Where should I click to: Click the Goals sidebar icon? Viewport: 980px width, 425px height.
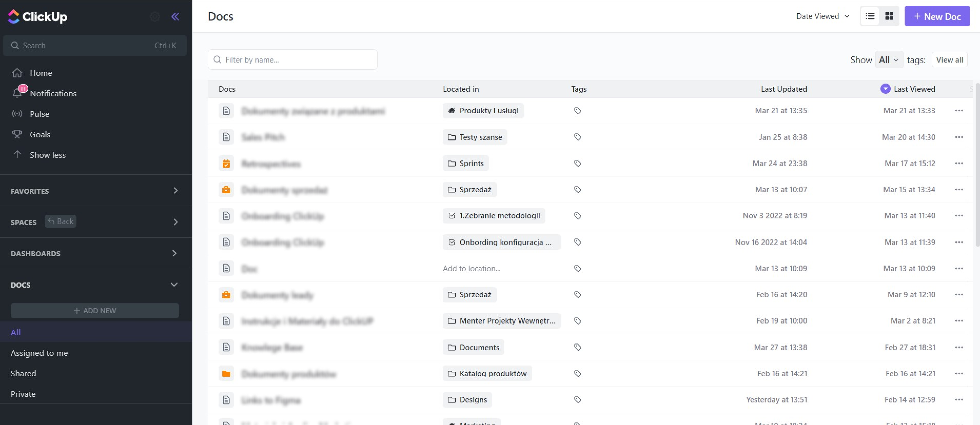[x=17, y=134]
